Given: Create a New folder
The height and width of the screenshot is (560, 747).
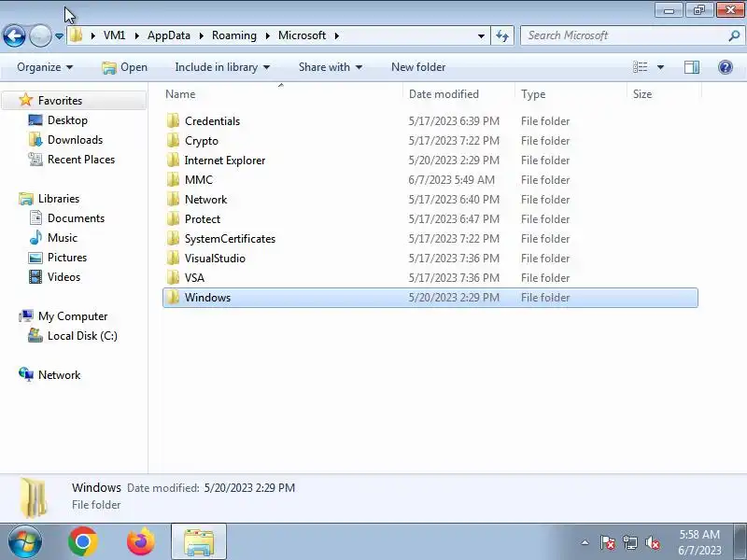Looking at the screenshot, I should (418, 67).
